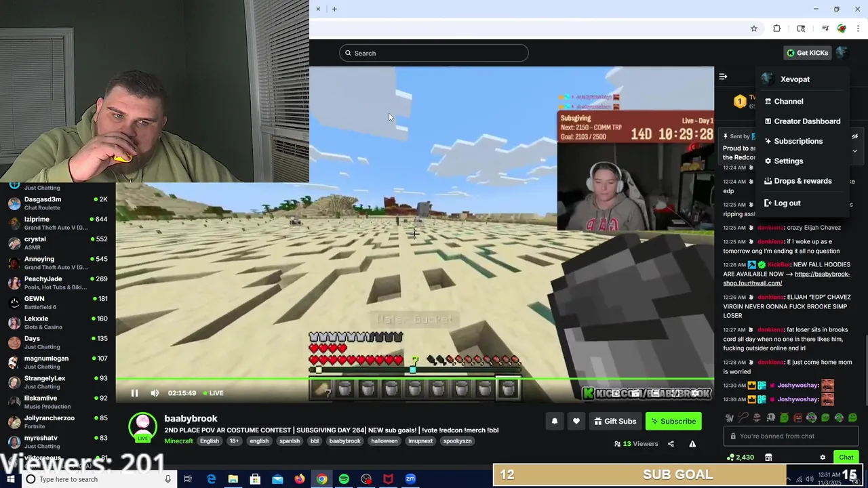Collapse the chat panel with the arrow icon
Screen dimensions: 868x488
click(723, 77)
